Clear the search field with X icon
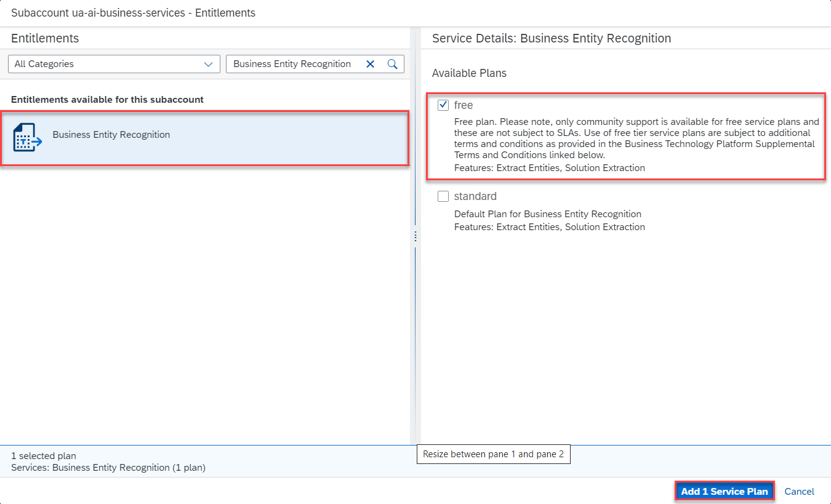This screenshot has height=504, width=831. [x=371, y=64]
